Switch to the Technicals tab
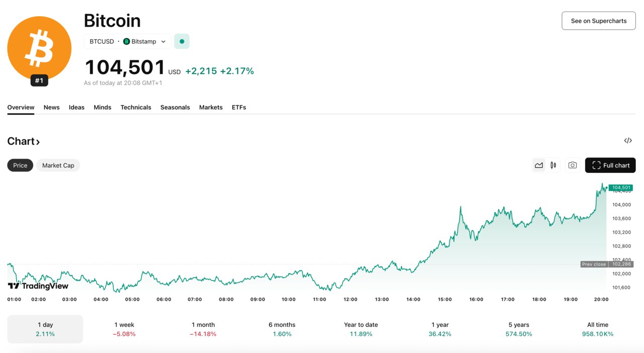644x353 pixels. 136,107
